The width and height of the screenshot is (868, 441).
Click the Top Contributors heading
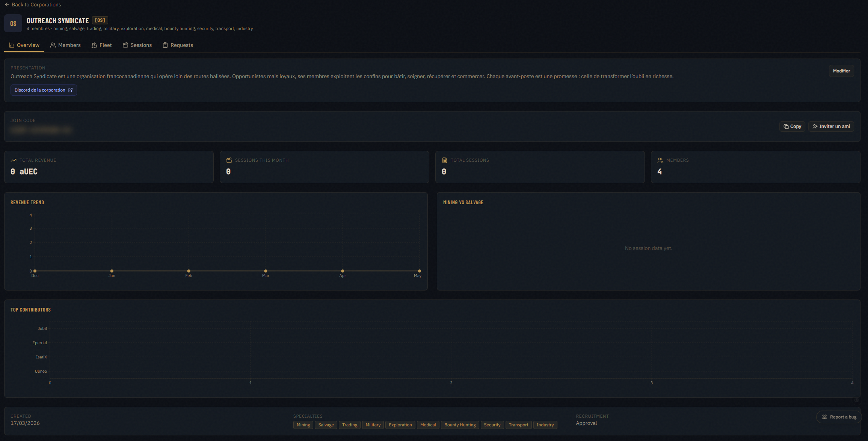[x=30, y=310]
